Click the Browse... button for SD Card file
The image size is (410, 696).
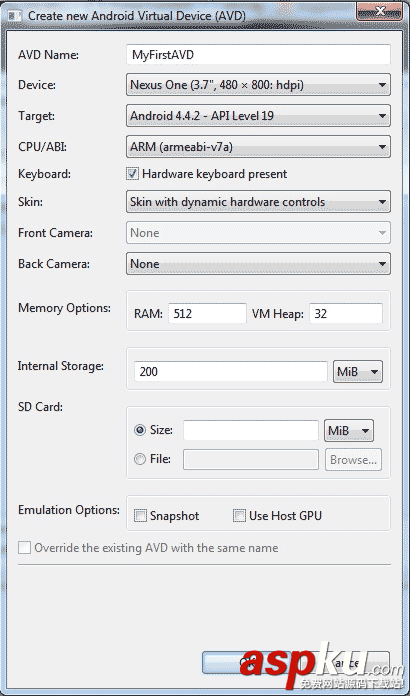point(353,460)
